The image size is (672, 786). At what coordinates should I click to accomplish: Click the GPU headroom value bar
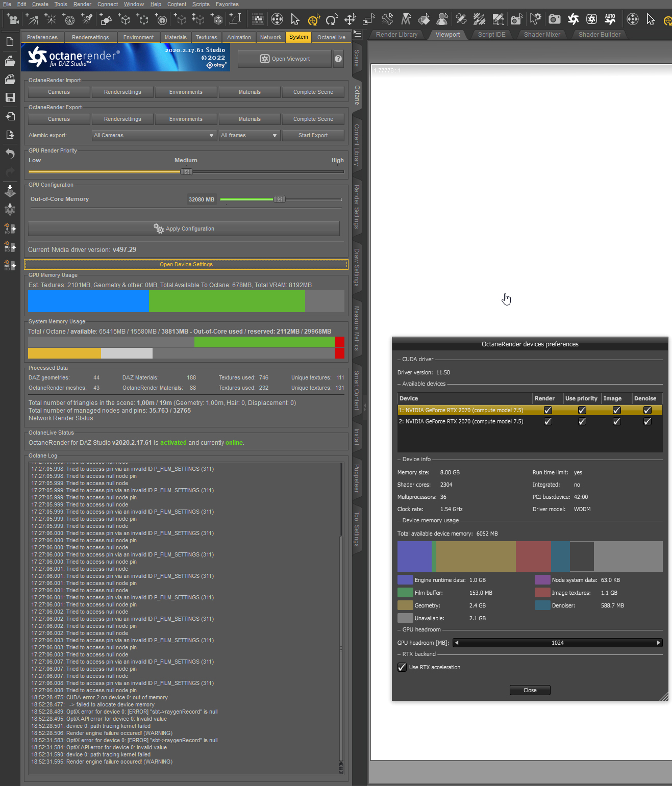click(x=558, y=643)
